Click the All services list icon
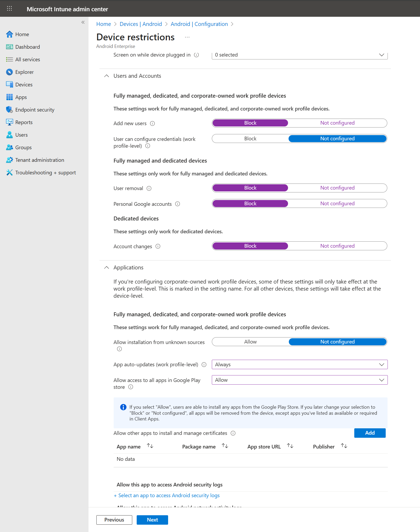Screen dimensions: 420x532 point(9,59)
